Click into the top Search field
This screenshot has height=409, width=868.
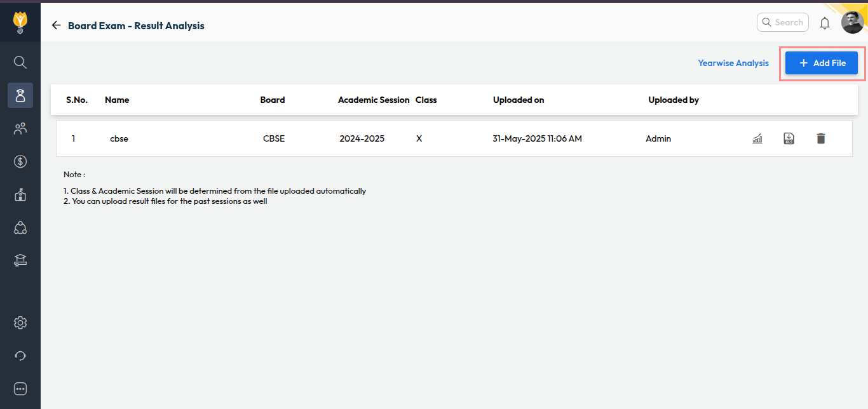[x=788, y=22]
